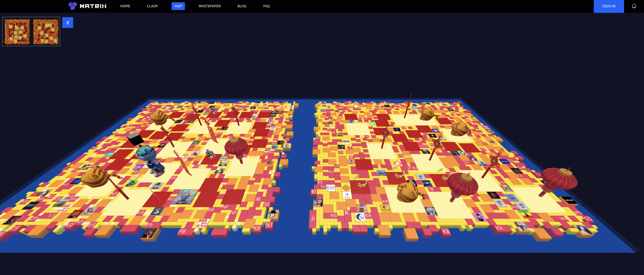Click the holographic robot image tile
Viewport: 644px width, 275px height.
pos(185,197)
